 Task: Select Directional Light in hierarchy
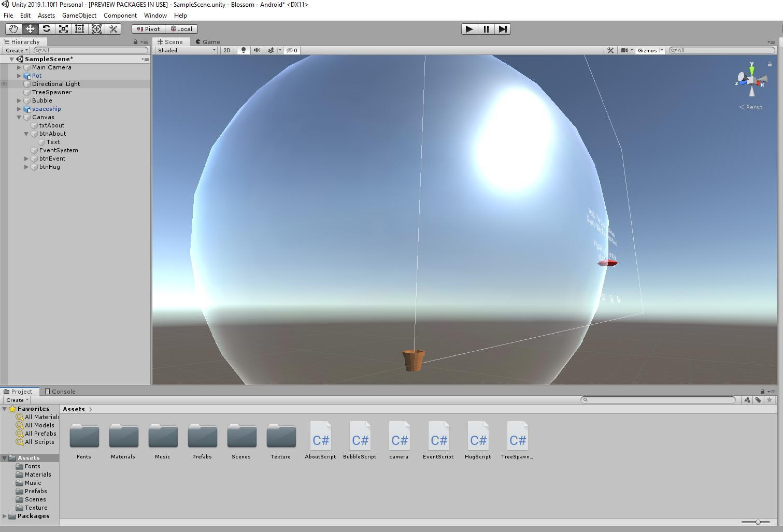pyautogui.click(x=56, y=84)
